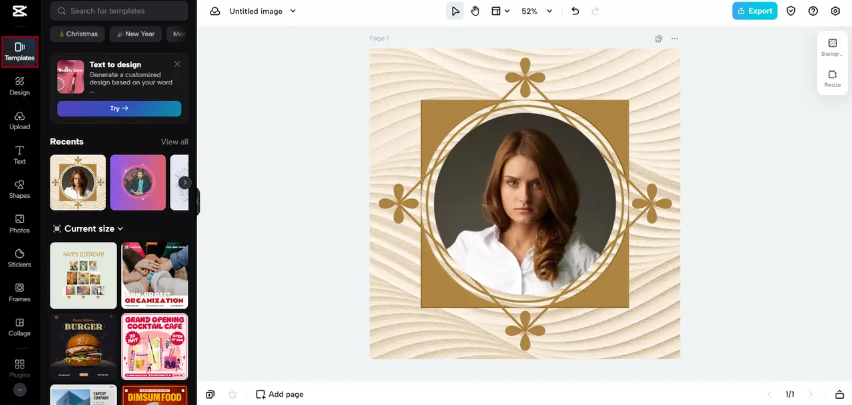Collapse the templates side panel handle
This screenshot has height=405, width=852.
[x=198, y=202]
